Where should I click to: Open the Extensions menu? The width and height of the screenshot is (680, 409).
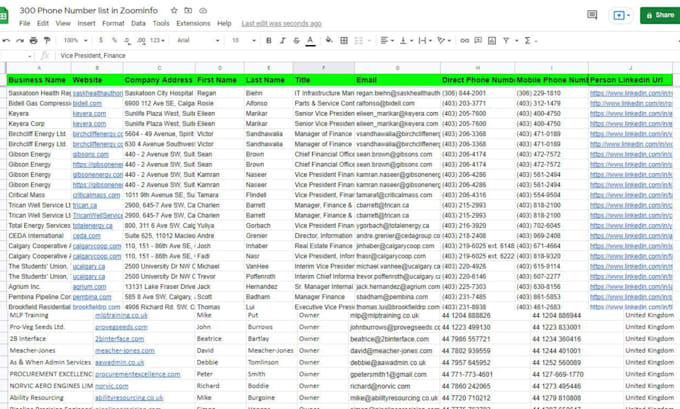click(x=193, y=23)
